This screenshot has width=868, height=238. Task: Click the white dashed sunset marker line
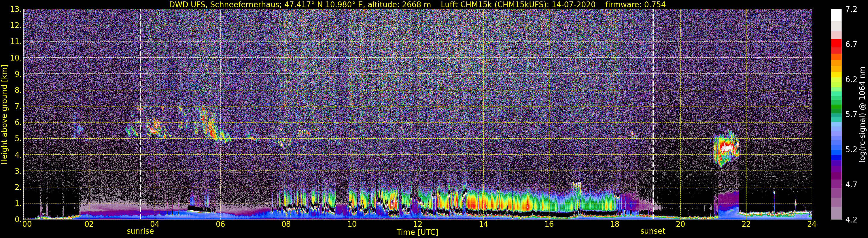pos(653,114)
